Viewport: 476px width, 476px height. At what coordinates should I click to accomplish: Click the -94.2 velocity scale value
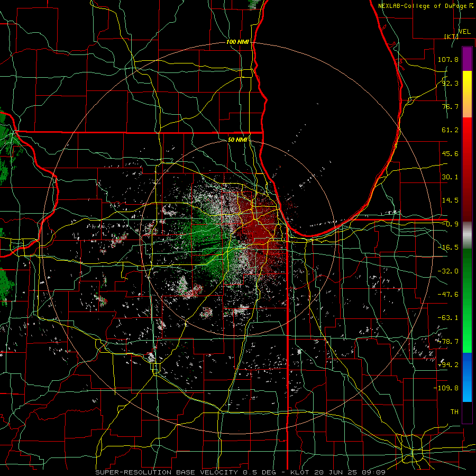448,365
